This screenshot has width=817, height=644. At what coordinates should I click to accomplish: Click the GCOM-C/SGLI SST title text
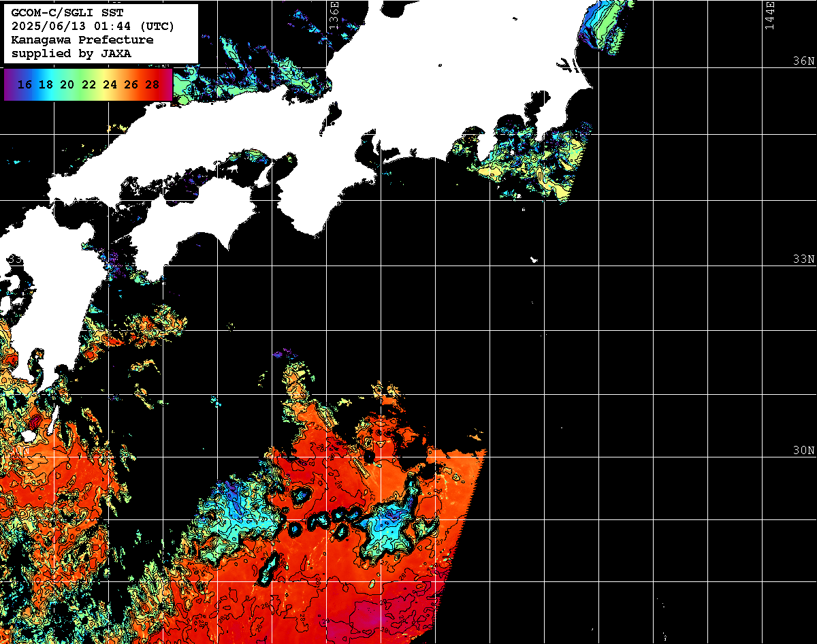(x=67, y=13)
